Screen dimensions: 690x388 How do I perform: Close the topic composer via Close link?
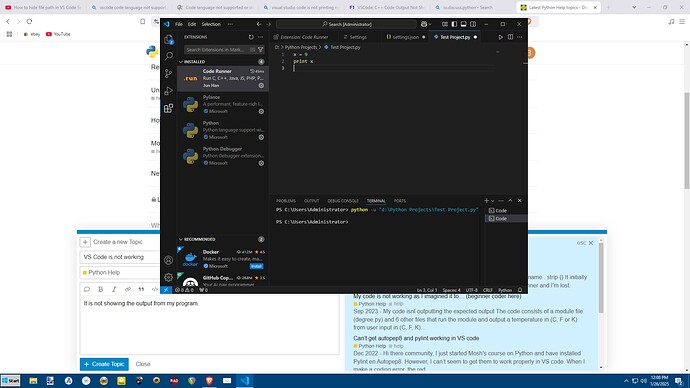(143, 364)
